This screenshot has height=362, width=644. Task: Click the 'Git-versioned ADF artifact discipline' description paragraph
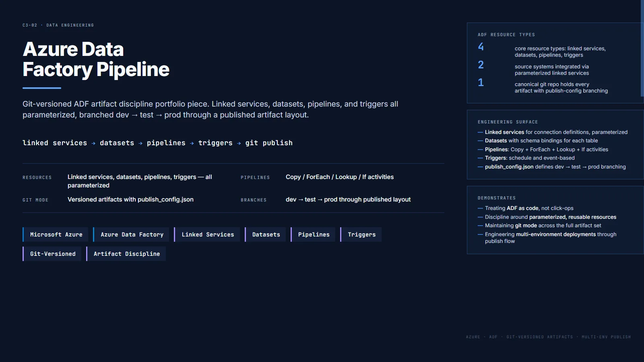pos(211,109)
